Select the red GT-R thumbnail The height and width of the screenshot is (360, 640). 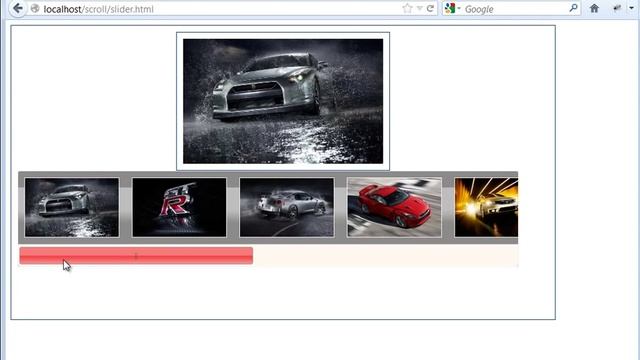click(x=394, y=207)
